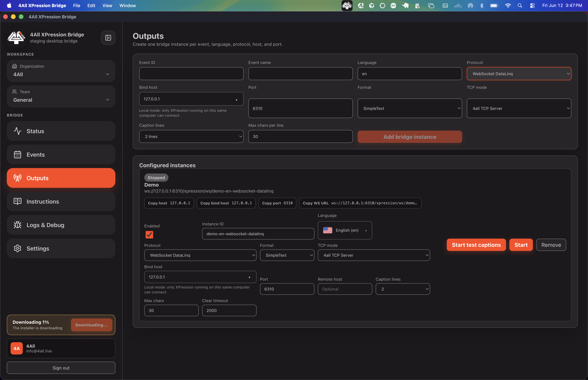Open the Caption lines dropdown showing 2 lines
Screen dimensions: 588x380
[x=191, y=136]
